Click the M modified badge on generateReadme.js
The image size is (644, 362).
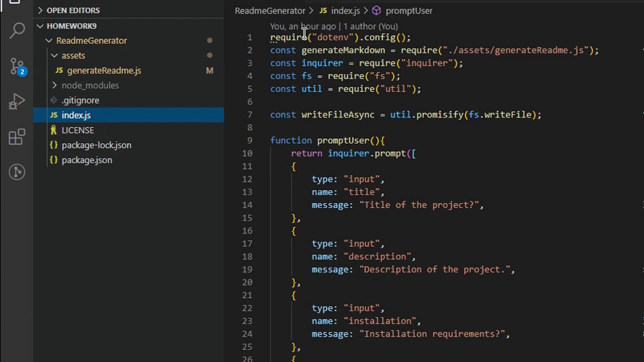209,70
